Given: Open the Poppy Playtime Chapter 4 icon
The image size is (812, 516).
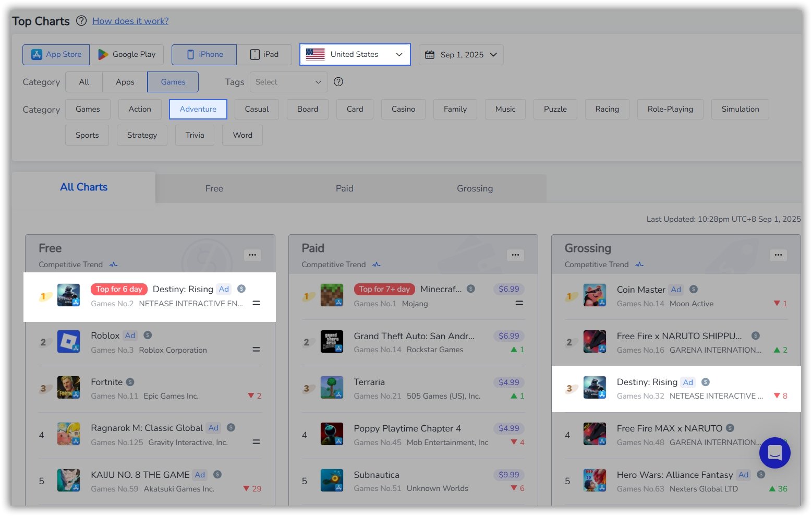Looking at the screenshot, I should pyautogui.click(x=332, y=434).
